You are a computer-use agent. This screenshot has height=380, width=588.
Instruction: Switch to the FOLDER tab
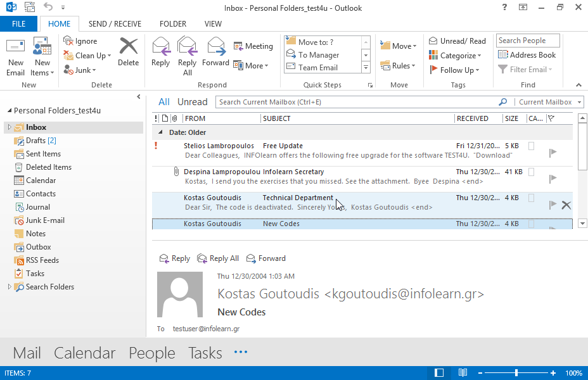point(173,24)
